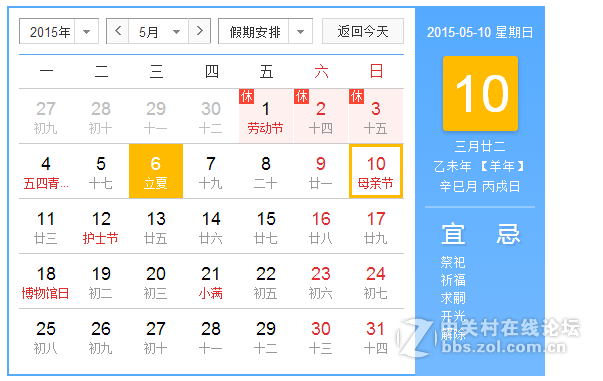The height and width of the screenshot is (381, 603).
Task: Click 三月廿二 lunar date text
Action: (480, 146)
